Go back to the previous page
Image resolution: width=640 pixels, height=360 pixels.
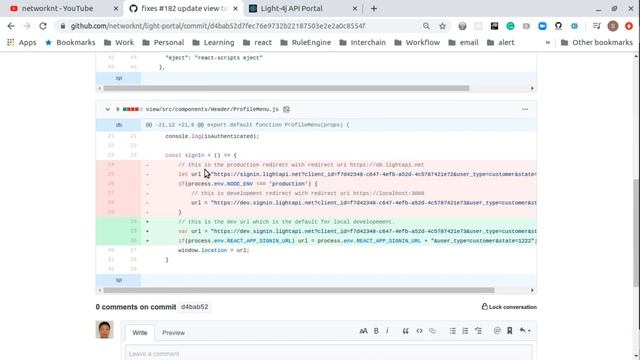click(11, 26)
